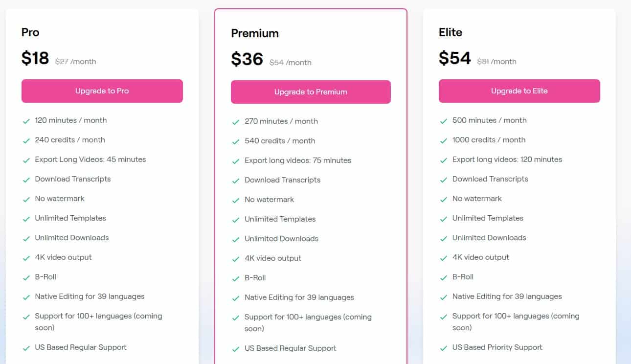Click the checkmark beside '120 minutes / month' in Pro
631x364 pixels.
tap(26, 120)
